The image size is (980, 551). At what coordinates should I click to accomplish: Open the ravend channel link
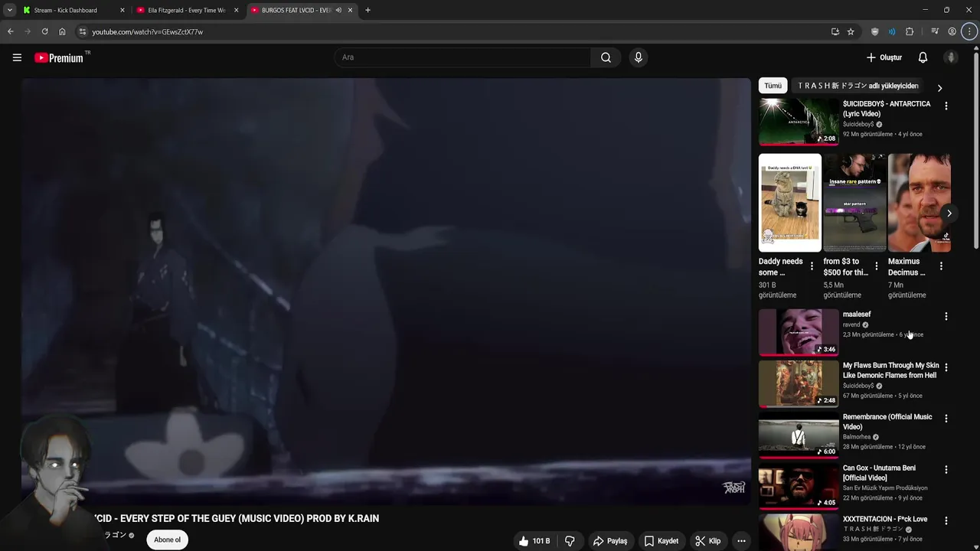pyautogui.click(x=851, y=324)
